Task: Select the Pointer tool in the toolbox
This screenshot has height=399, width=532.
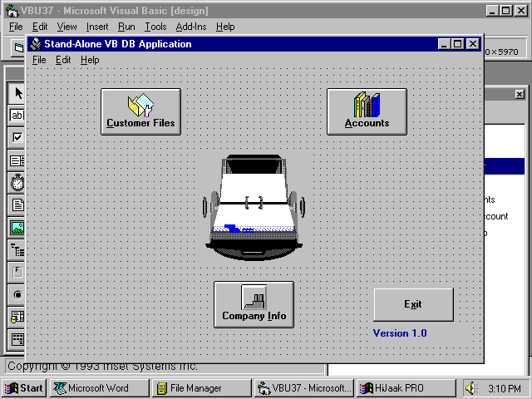Action: pos(17,93)
